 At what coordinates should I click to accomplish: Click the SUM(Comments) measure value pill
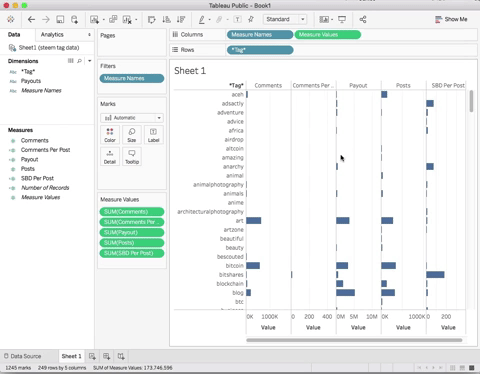132,212
